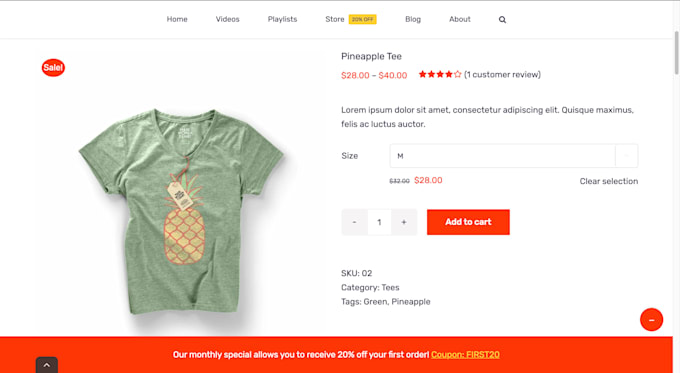Click the star rating icons
This screenshot has width=680, height=373.
[440, 75]
